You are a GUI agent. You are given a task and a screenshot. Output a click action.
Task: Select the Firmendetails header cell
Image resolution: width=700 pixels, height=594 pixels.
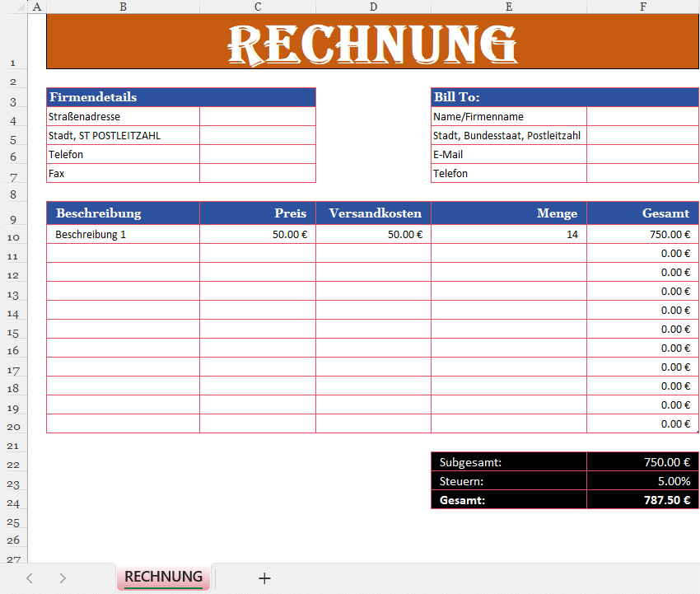[123, 97]
